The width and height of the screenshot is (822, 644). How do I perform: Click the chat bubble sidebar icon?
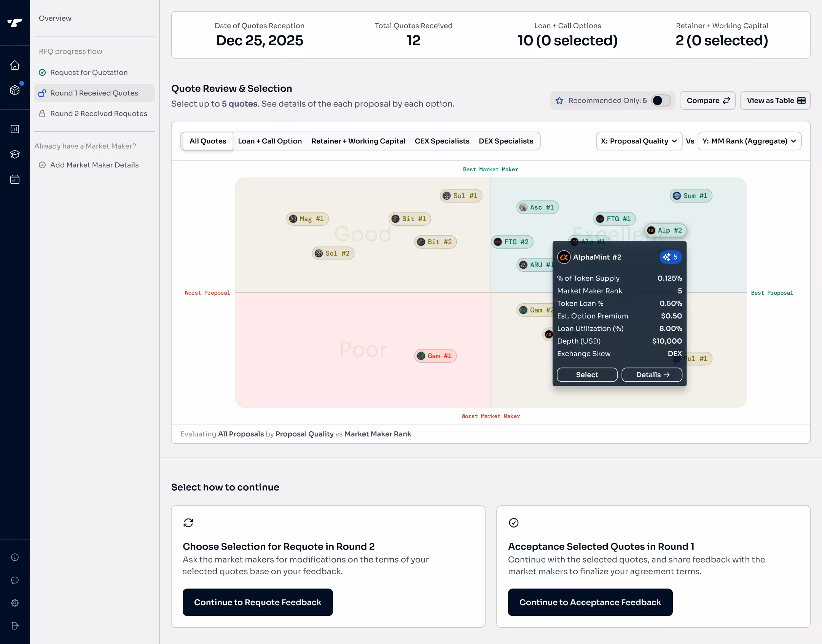[x=15, y=580]
